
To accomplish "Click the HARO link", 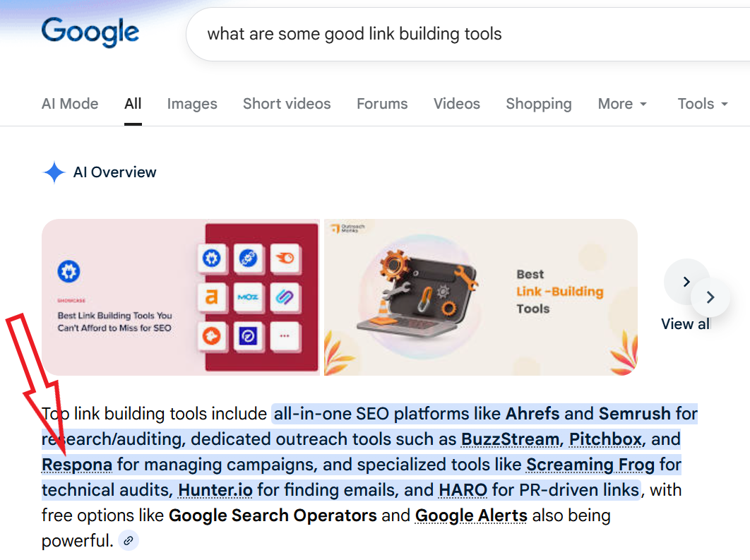I will click(463, 490).
